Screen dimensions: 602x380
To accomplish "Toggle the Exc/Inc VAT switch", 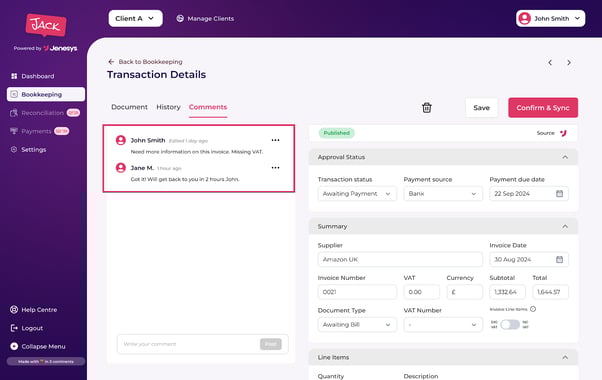I will pos(510,325).
